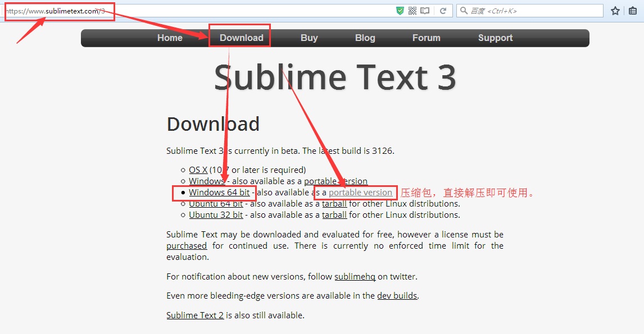Bookmark this page with star icon

click(615, 11)
